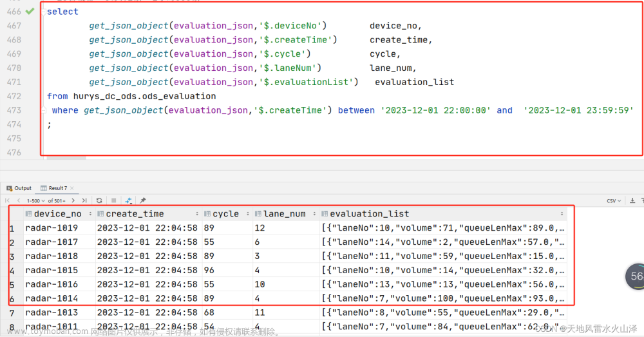
Task: Go to next page of results
Action: pos(73,200)
